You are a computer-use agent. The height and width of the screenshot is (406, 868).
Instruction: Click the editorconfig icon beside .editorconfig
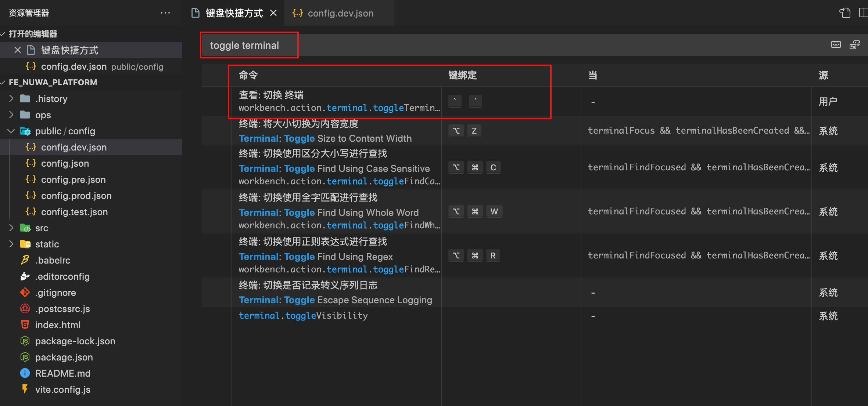coord(25,276)
